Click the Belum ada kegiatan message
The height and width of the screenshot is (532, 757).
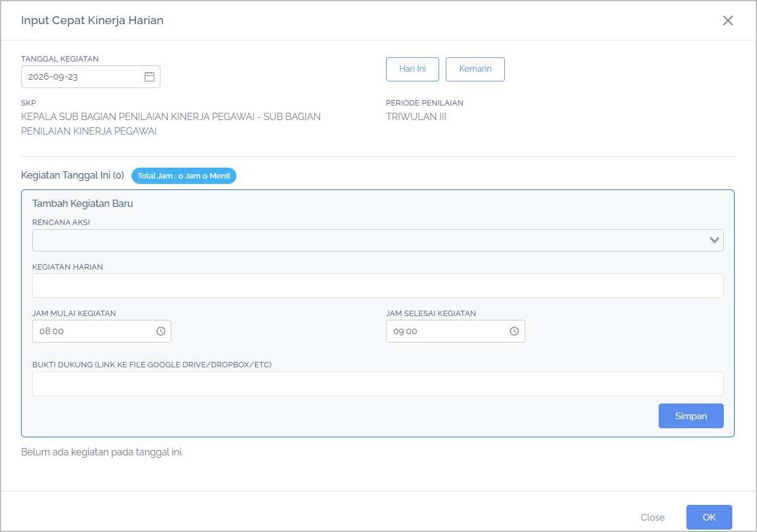click(x=102, y=452)
